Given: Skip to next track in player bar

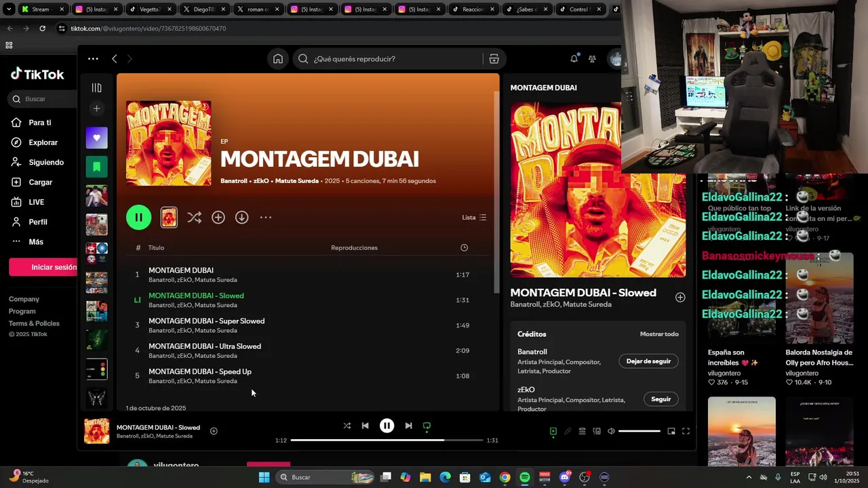Looking at the screenshot, I should [x=408, y=426].
